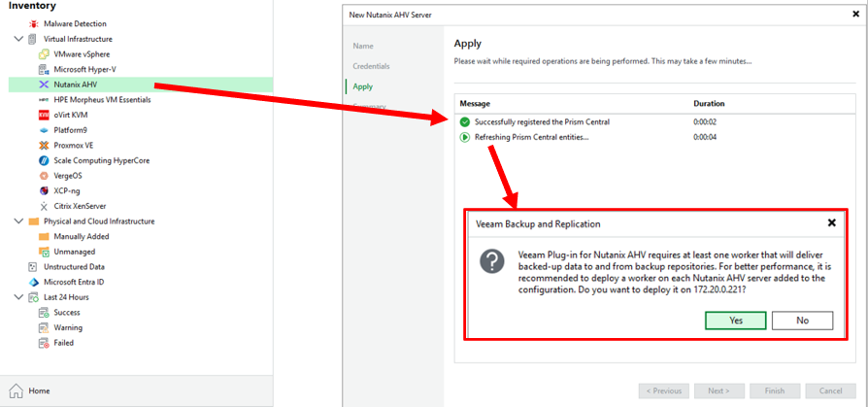Cancel the New Nutanix AHV Server wizard
This screenshot has height=407, width=868.
tap(830, 390)
